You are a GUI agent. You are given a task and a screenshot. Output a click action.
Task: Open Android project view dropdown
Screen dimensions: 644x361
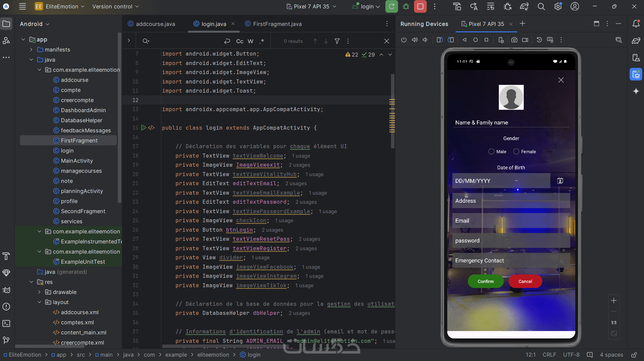coord(35,24)
